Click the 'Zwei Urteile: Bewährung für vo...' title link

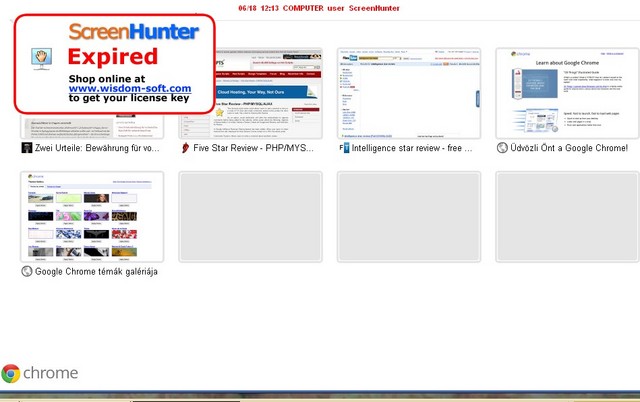(97, 148)
